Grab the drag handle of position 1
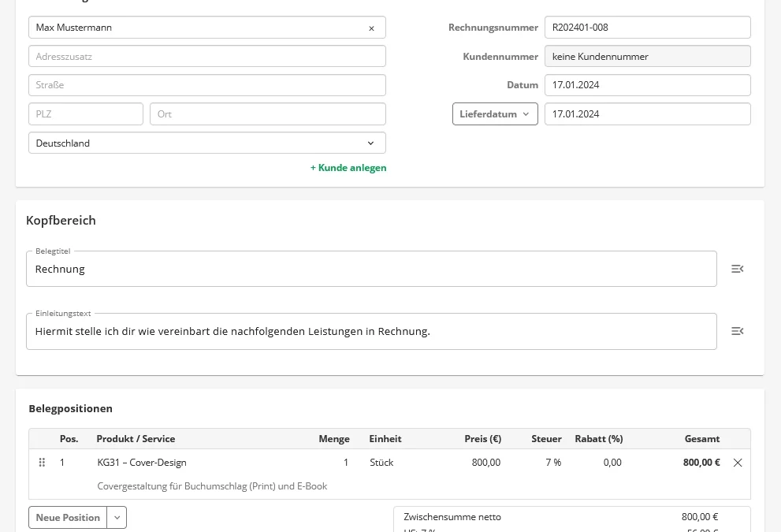This screenshot has height=532, width=781. click(43, 463)
